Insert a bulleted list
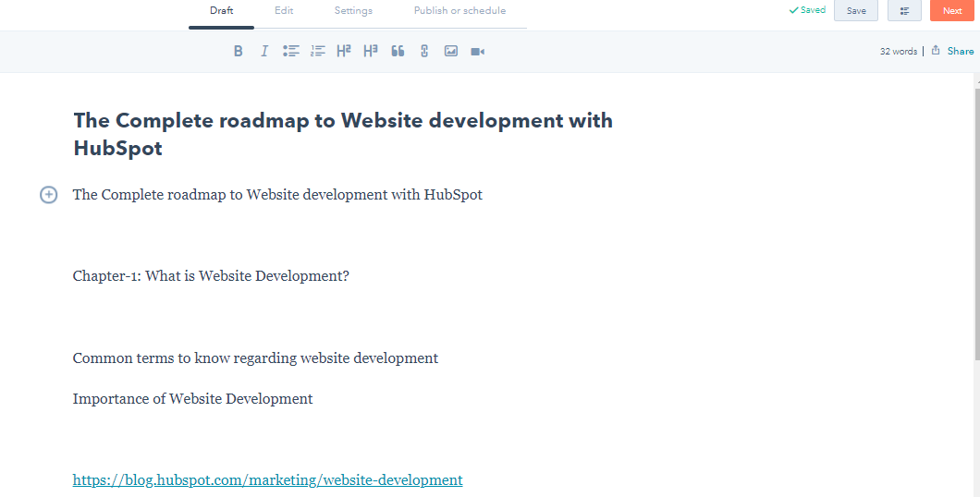The width and height of the screenshot is (980, 497). click(x=290, y=51)
